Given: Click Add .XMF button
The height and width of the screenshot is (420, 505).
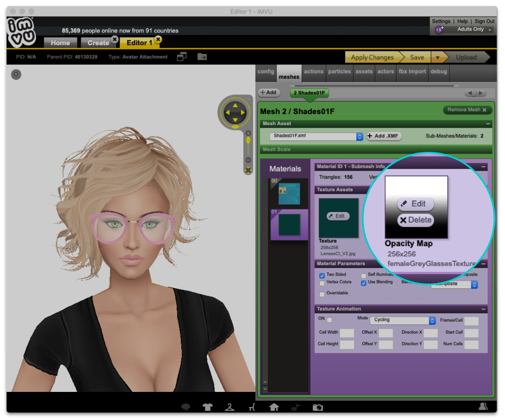Looking at the screenshot, I should pyautogui.click(x=383, y=136).
